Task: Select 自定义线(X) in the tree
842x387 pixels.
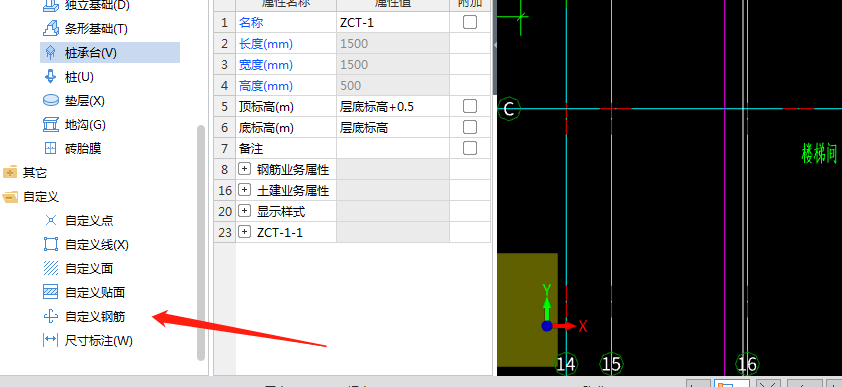Action: tap(97, 245)
